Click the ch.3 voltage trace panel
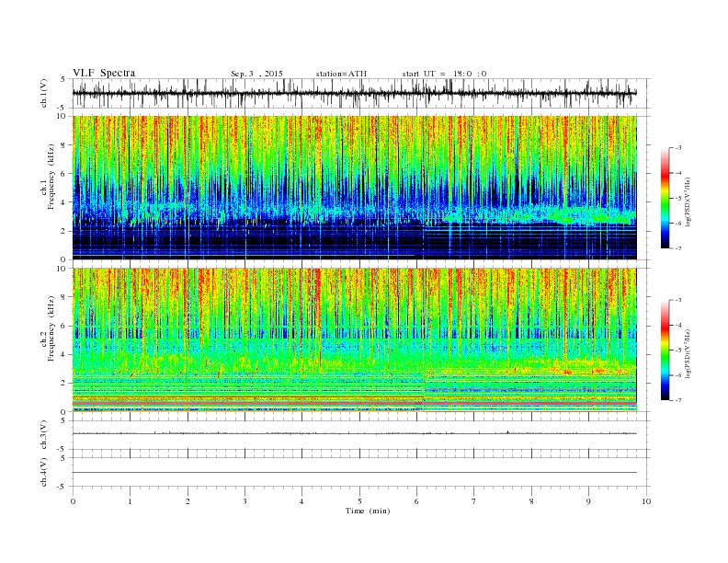Image resolution: width=728 pixels, height=563 pixels. [x=361, y=435]
